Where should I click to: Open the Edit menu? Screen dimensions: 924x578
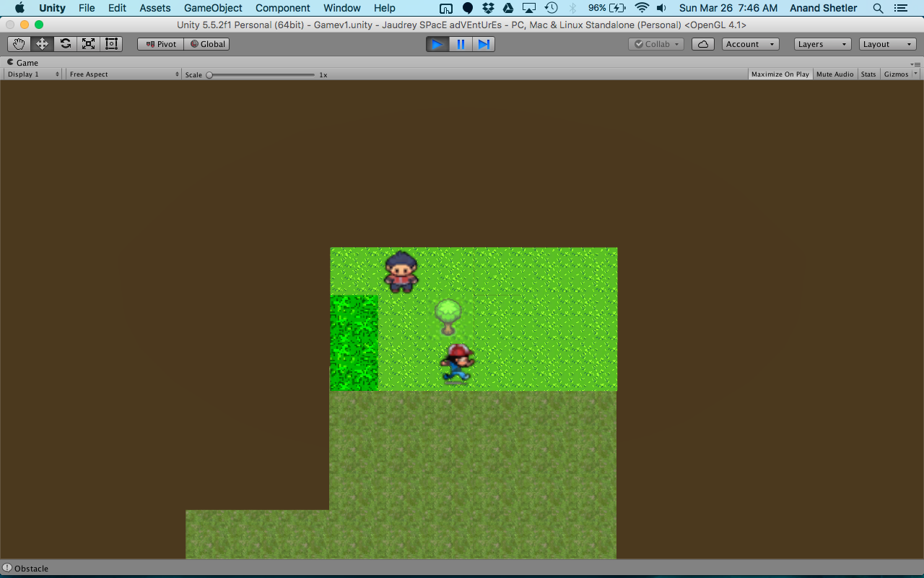click(x=117, y=8)
